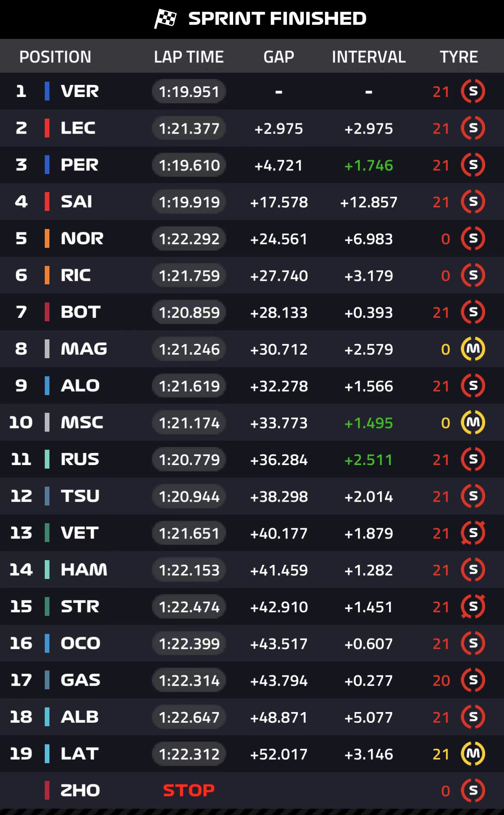This screenshot has width=504, height=815.
Task: Click the checkered flag icon in header
Action: pyautogui.click(x=165, y=18)
